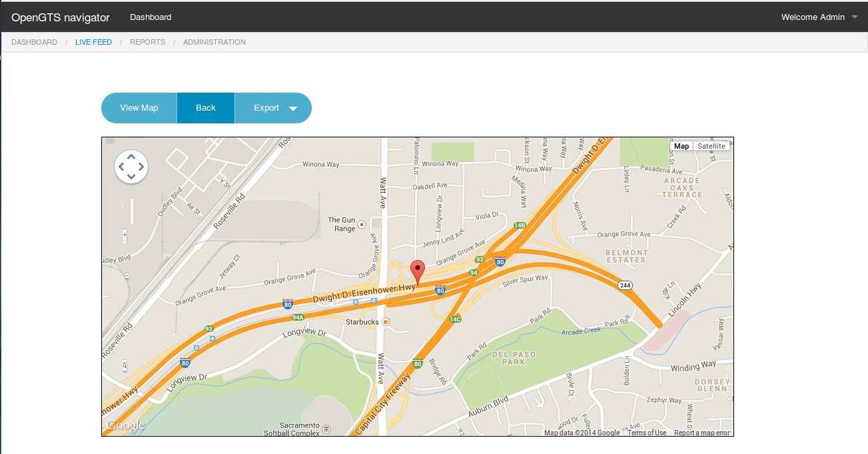Image resolution: width=868 pixels, height=454 pixels.
Task: Open the Export dropdown
Action: [x=272, y=107]
